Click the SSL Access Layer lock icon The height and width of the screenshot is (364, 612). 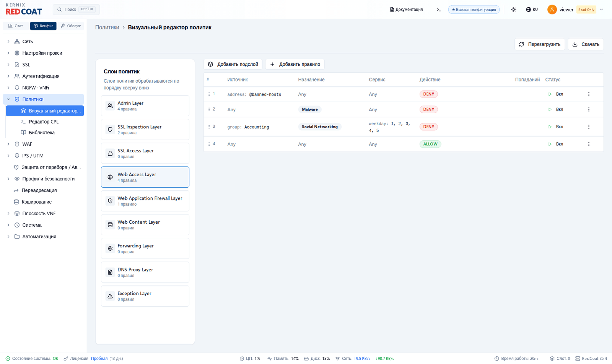(x=110, y=153)
